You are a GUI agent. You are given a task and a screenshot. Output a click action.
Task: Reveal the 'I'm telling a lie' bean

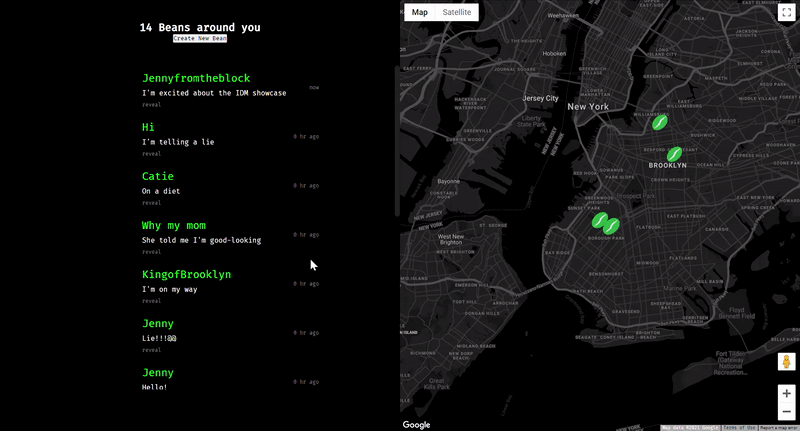(x=152, y=154)
